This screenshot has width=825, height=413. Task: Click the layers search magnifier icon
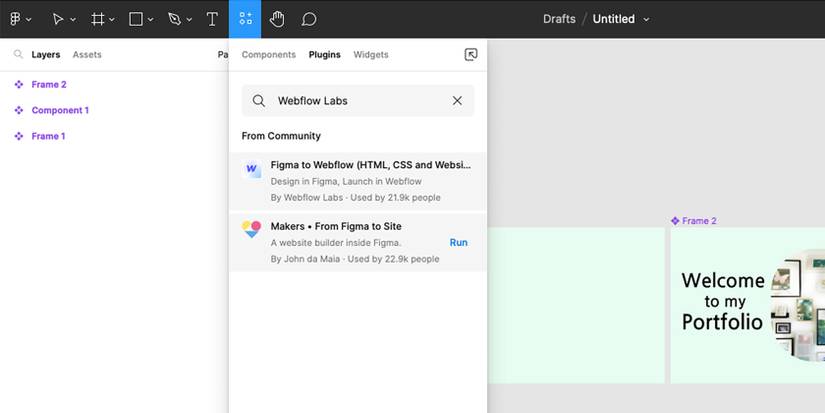(x=18, y=54)
